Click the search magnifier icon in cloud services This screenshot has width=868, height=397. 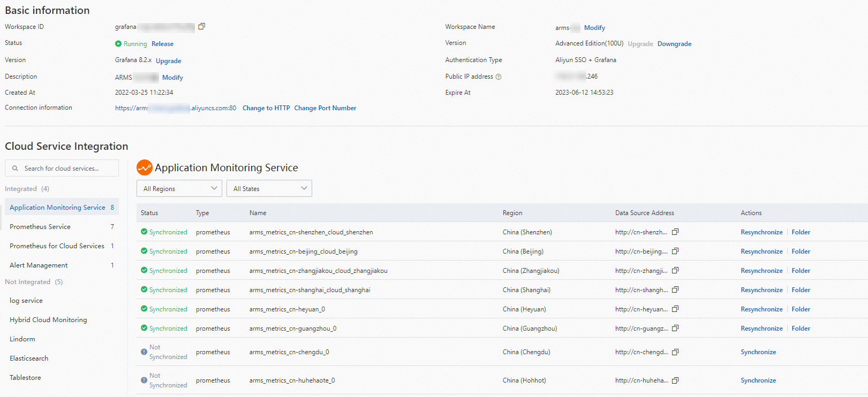[15, 168]
